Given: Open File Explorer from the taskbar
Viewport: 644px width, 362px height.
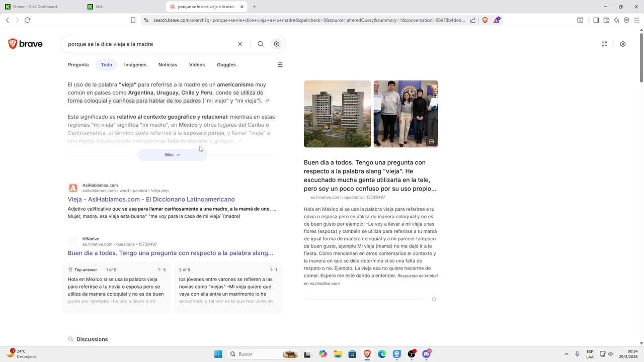Looking at the screenshot, I should pos(338,354).
